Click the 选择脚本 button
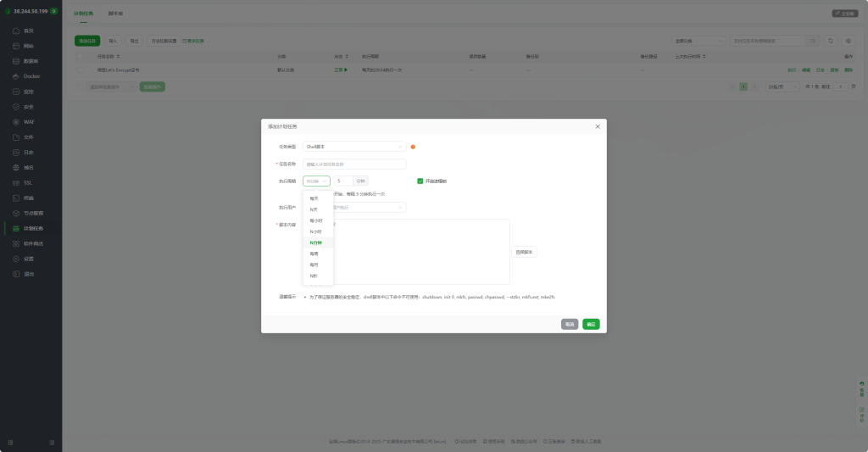Image resolution: width=868 pixels, height=452 pixels. pyautogui.click(x=524, y=252)
